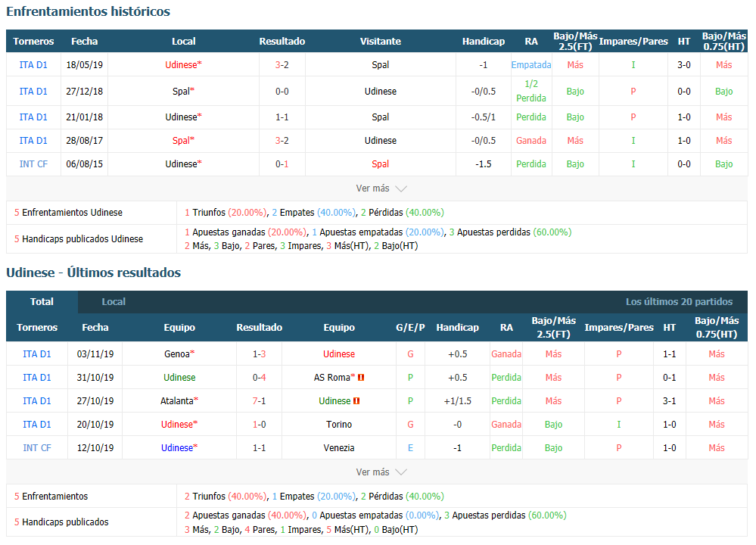The height and width of the screenshot is (545, 756).
Task: Open INT CF link for 12/10/19 match
Action: coord(36,448)
